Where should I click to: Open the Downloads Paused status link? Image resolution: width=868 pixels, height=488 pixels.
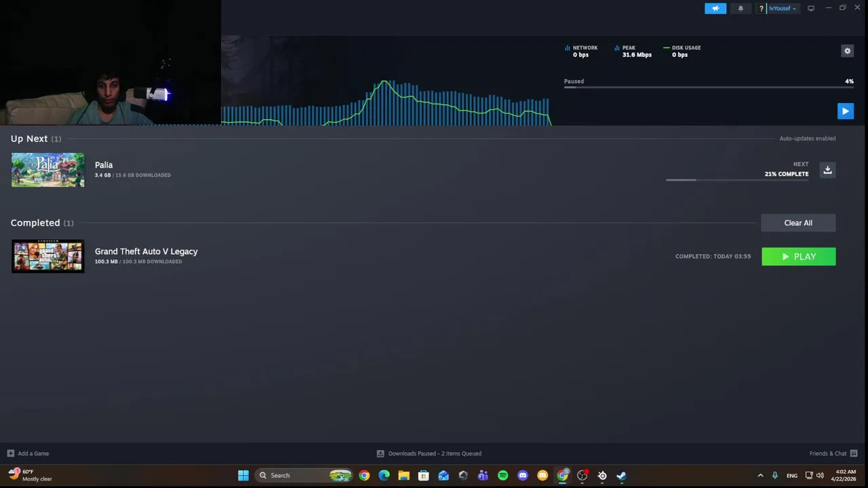pos(429,453)
